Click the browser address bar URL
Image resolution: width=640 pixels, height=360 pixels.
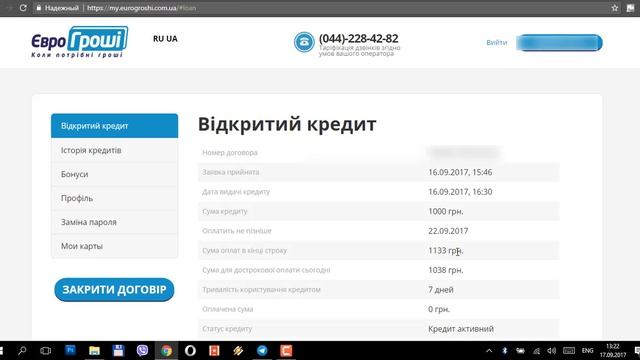pyautogui.click(x=141, y=8)
